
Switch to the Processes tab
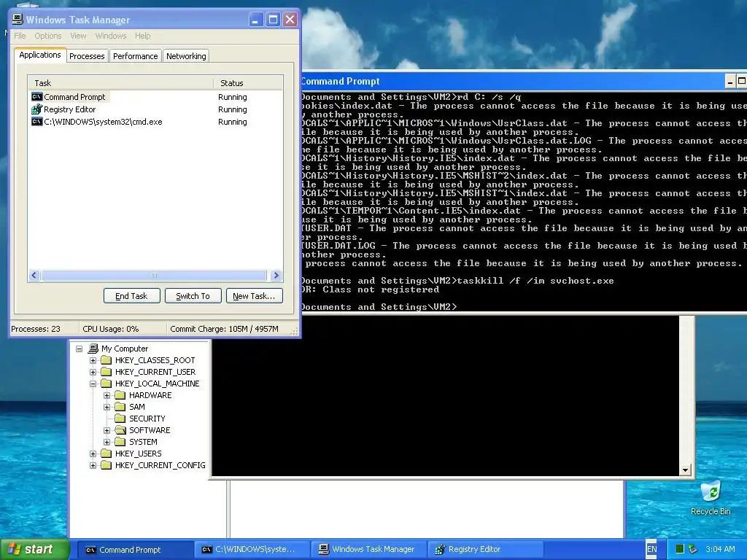tap(87, 56)
